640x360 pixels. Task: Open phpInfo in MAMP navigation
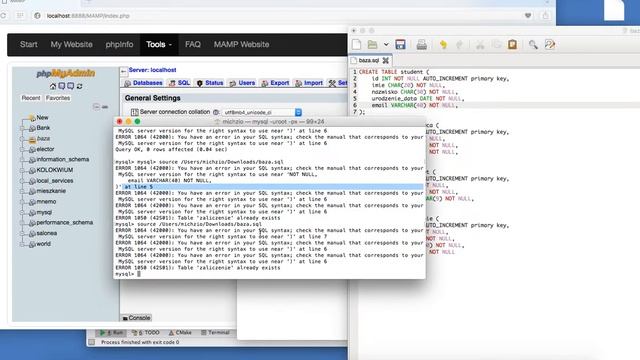[x=119, y=44]
